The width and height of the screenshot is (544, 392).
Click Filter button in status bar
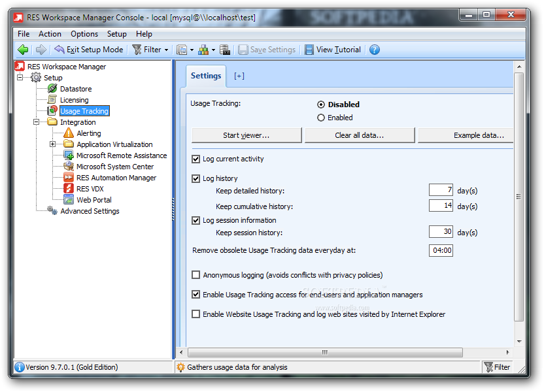click(497, 367)
